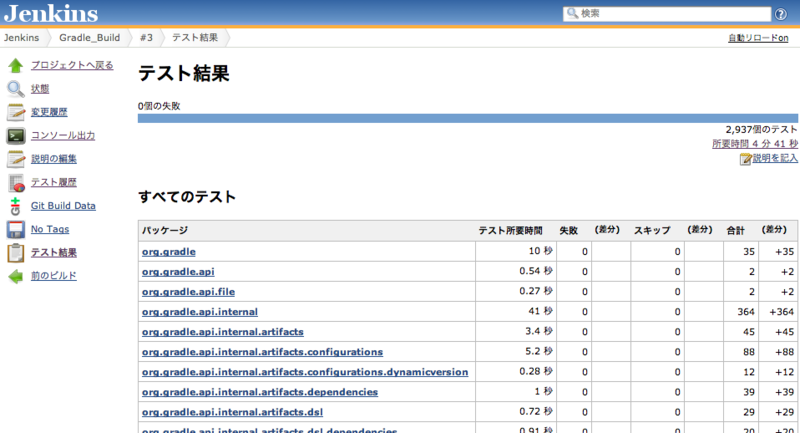Click the green up-arrow project icon

pyautogui.click(x=16, y=65)
